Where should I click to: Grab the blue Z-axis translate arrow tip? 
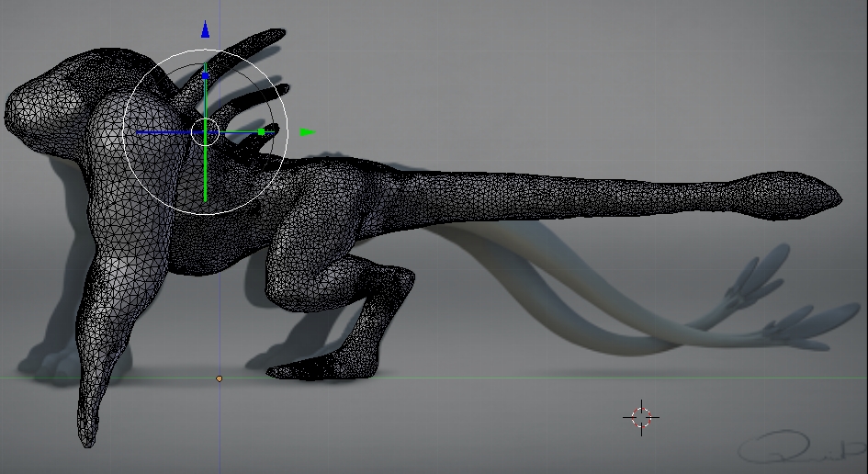[x=206, y=30]
